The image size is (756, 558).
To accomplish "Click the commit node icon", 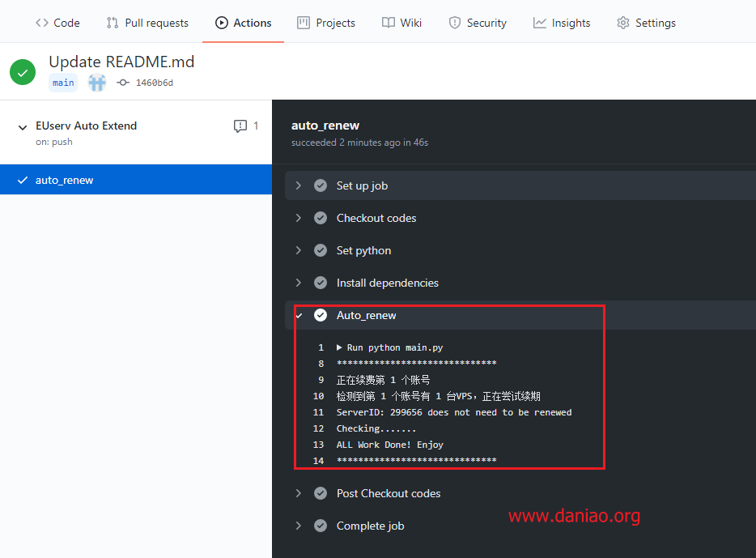I will coord(123,83).
